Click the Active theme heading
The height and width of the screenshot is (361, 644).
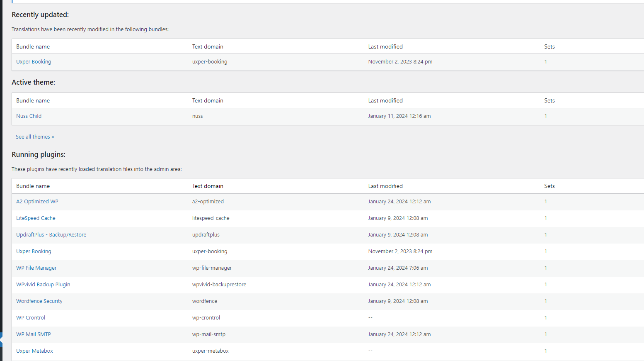pos(33,82)
